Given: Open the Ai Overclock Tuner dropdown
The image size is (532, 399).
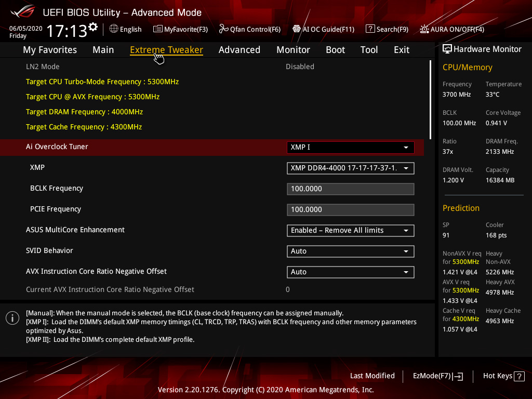Looking at the screenshot, I should pos(351,147).
